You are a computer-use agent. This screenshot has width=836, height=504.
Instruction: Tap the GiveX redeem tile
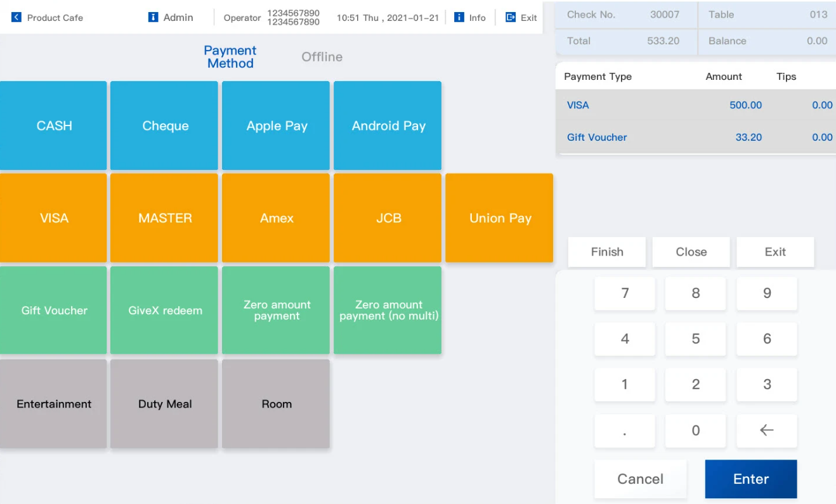[x=165, y=311]
